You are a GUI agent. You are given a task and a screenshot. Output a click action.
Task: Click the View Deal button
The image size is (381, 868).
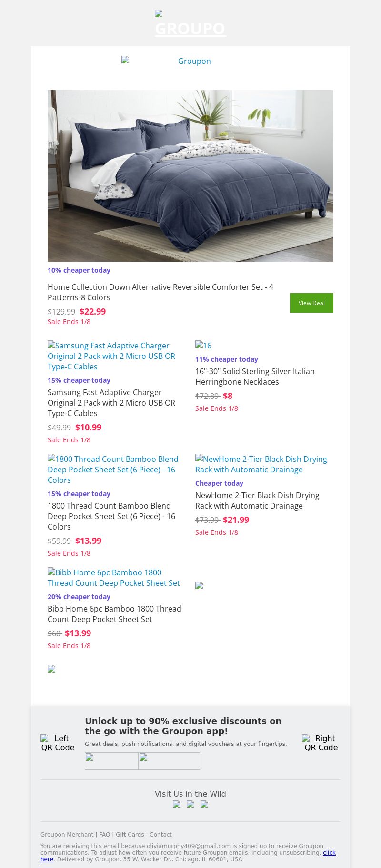[311, 303]
